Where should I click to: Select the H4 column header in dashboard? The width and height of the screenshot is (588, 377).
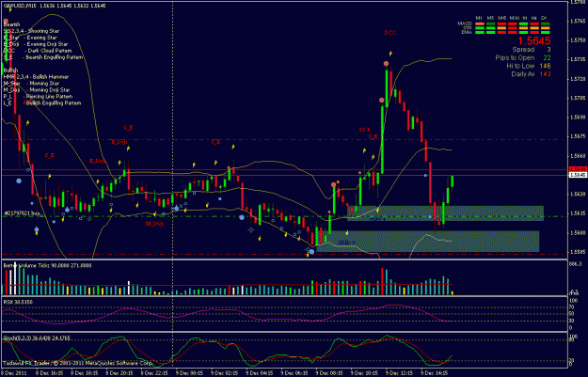click(534, 18)
